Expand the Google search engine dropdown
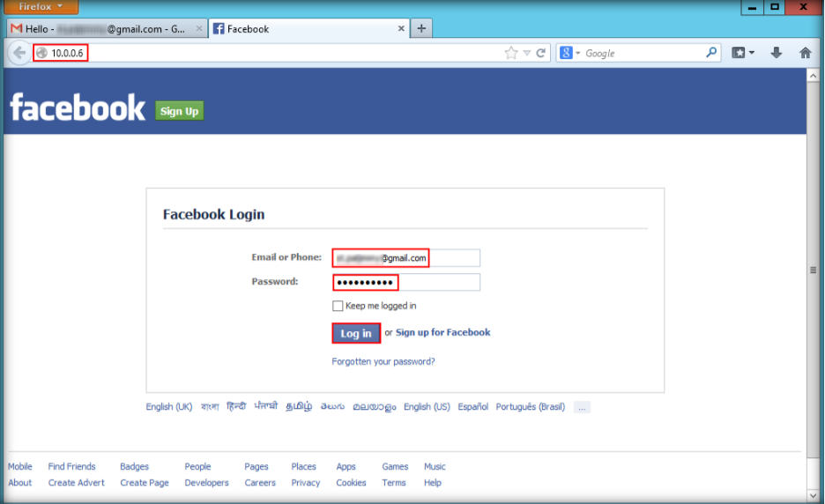825x504 pixels. point(570,53)
